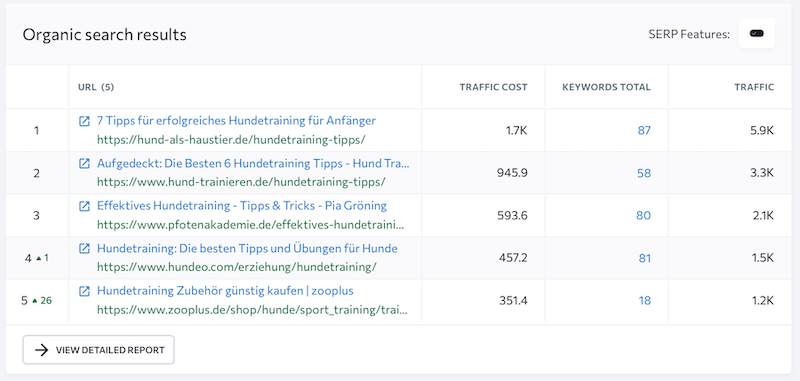
Task: Toggle the SERP Features switch
Action: (x=756, y=34)
